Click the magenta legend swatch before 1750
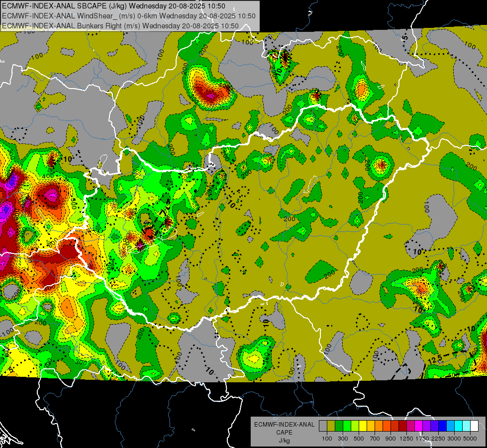Viewport: 487px width, 448px height. point(419,426)
